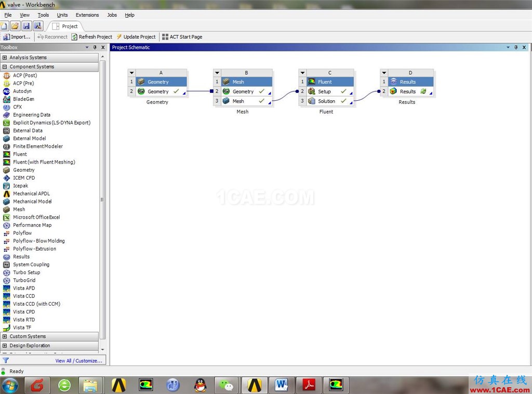The image size is (532, 394).
Task: Open Adobe Reader from the taskbar
Action: point(309,385)
